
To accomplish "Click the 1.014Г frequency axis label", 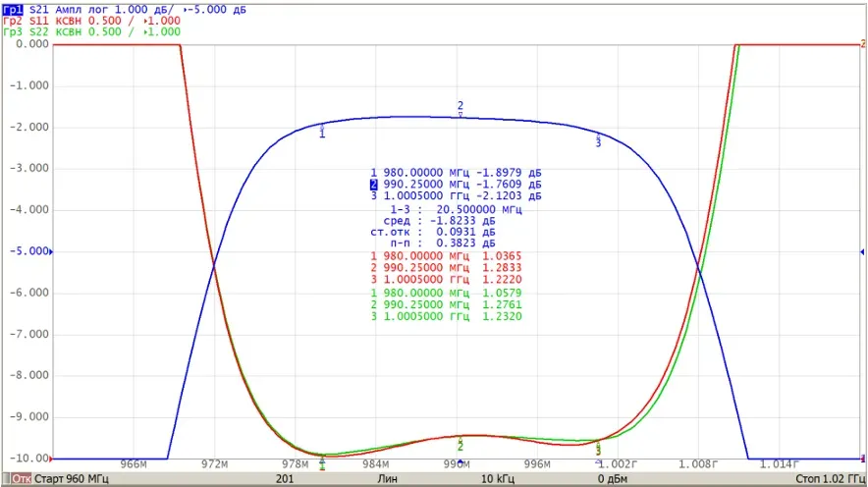I will [x=779, y=464].
